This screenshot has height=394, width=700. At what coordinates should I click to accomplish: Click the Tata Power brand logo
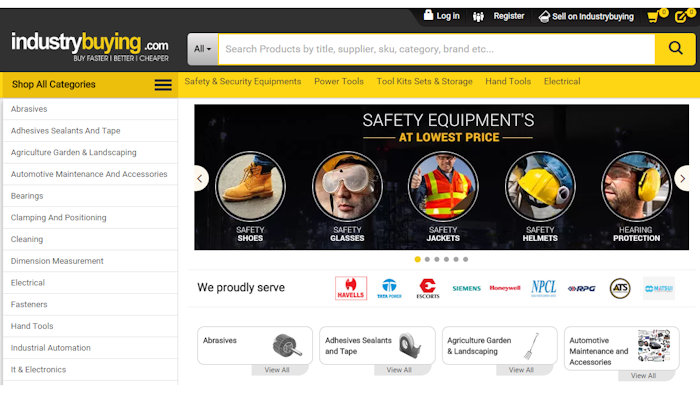389,288
